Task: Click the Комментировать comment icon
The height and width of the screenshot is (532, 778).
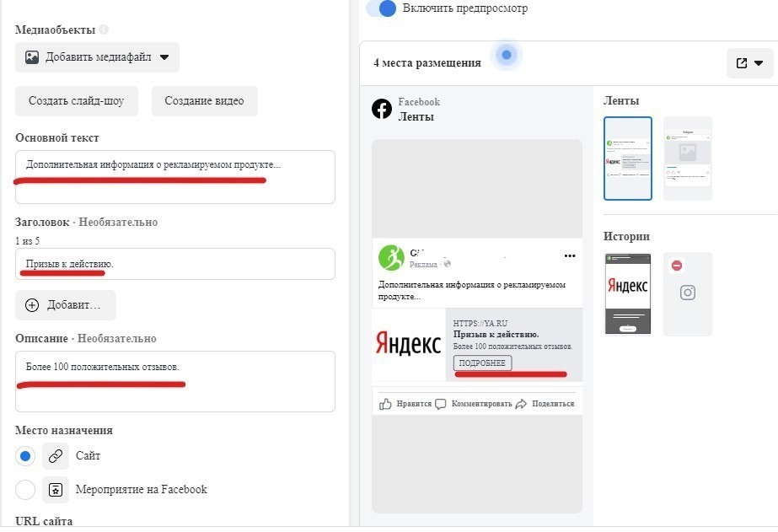Action: click(x=441, y=404)
